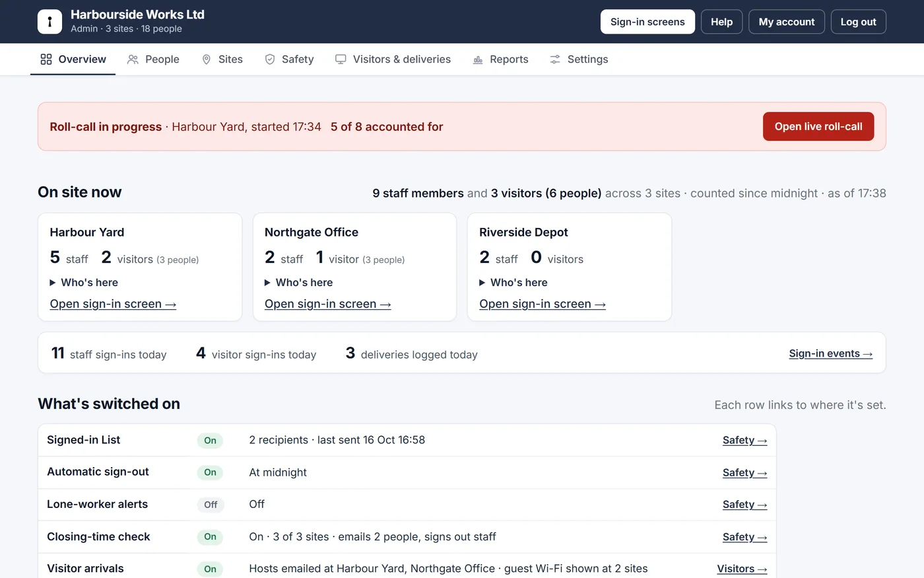
Task: Click Log out
Action: (x=858, y=22)
